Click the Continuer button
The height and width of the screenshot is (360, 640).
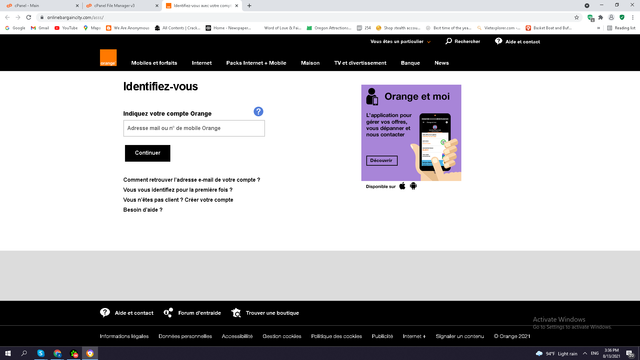coord(147,153)
